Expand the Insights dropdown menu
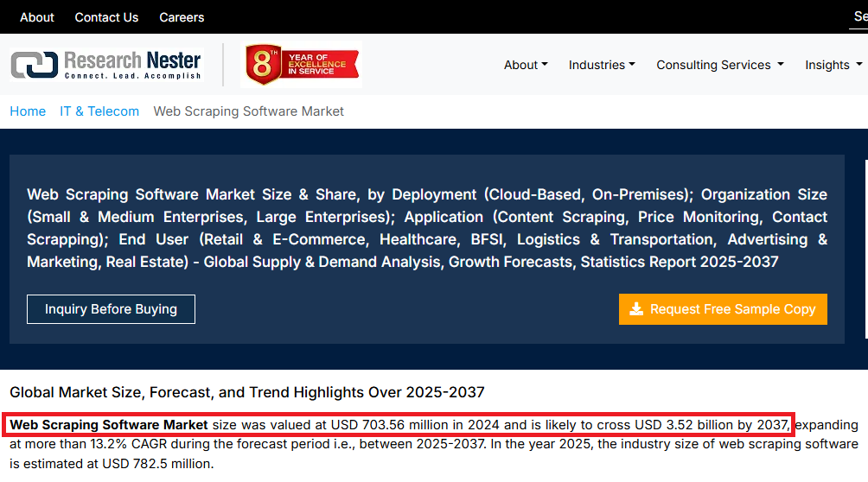Screen dimensions: 868x482 (833, 65)
